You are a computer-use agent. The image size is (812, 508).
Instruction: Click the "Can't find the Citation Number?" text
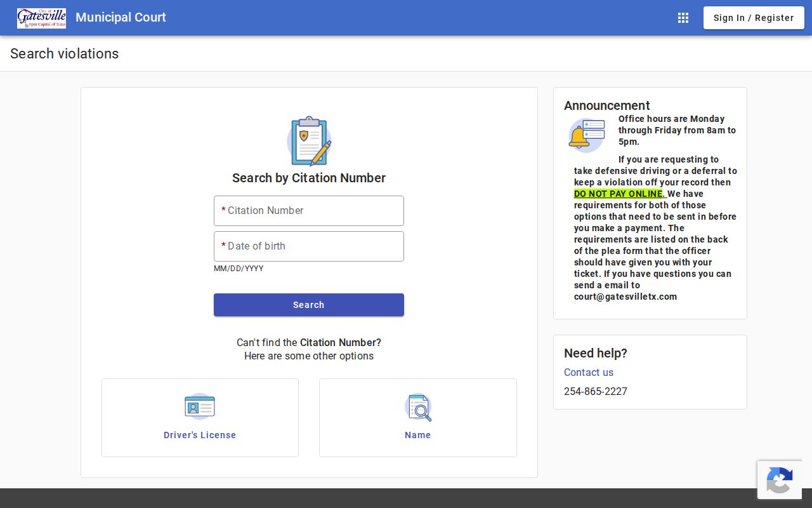[309, 342]
